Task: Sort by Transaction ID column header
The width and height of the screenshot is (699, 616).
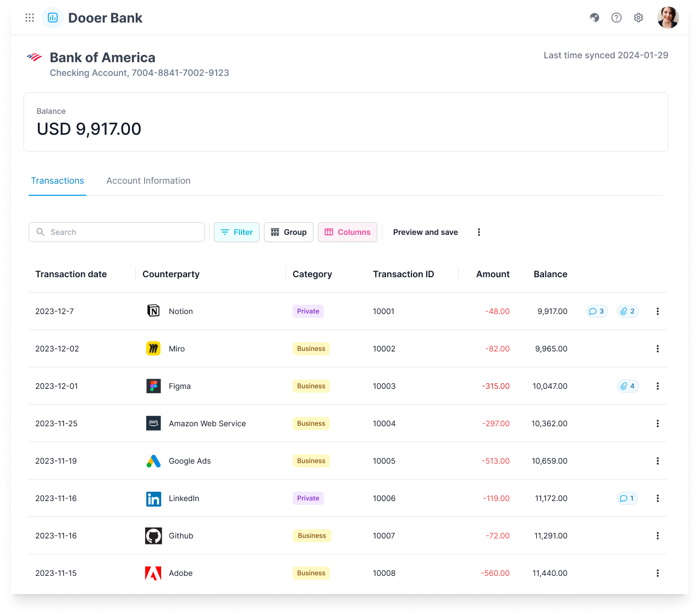Action: click(404, 274)
